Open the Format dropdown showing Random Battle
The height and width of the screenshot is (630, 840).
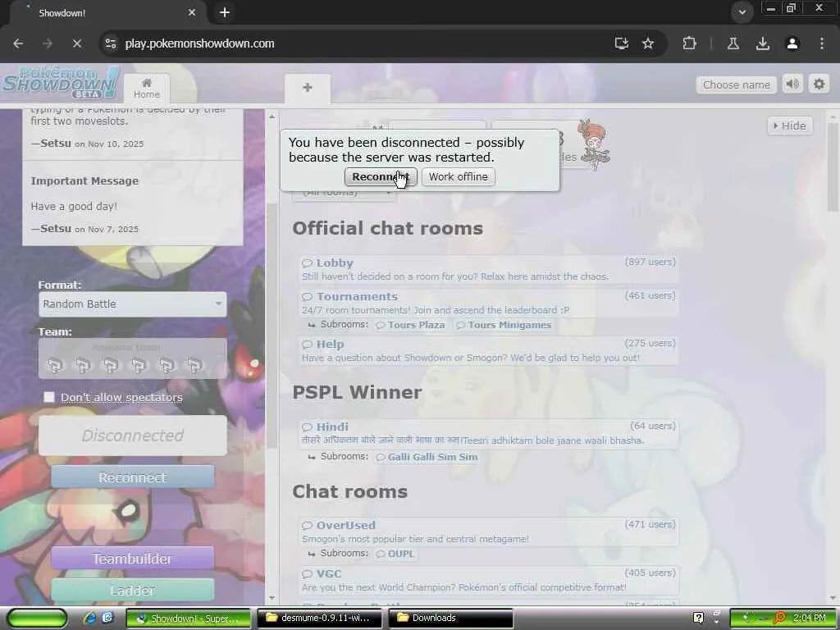tap(132, 304)
